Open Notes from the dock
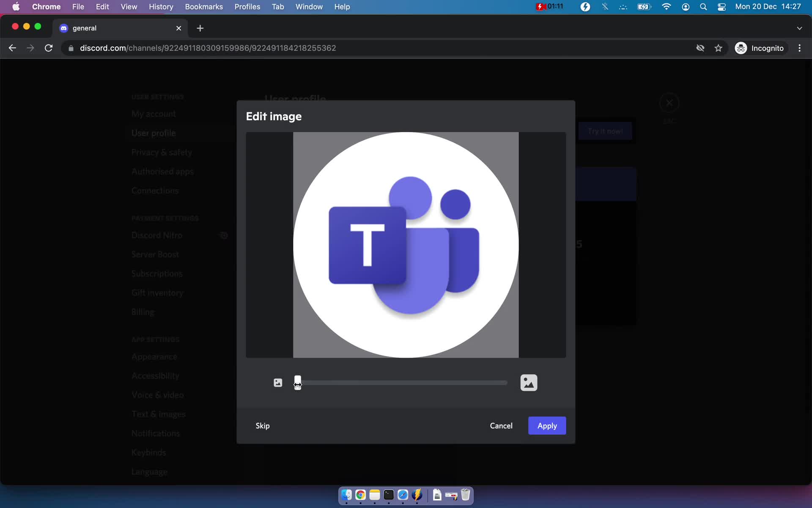812x508 pixels. (x=374, y=495)
